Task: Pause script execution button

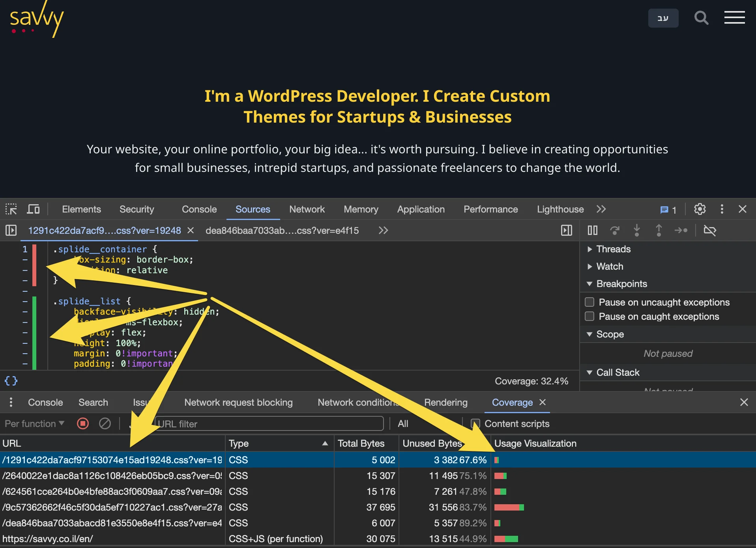Action: pos(592,230)
